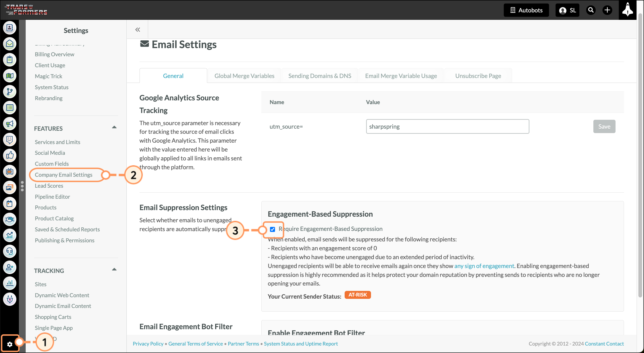Open Magic Trick settings item
This screenshot has height=353, width=644.
49,76
